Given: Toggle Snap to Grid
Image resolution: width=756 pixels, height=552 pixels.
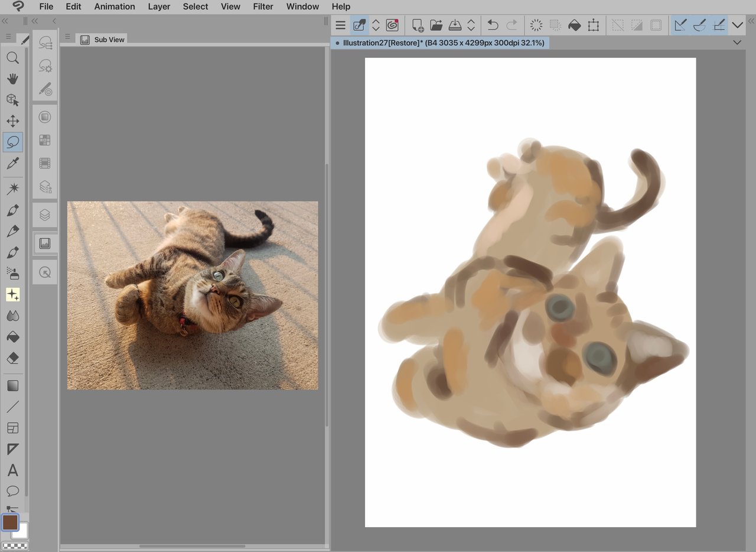Looking at the screenshot, I should click(x=719, y=25).
